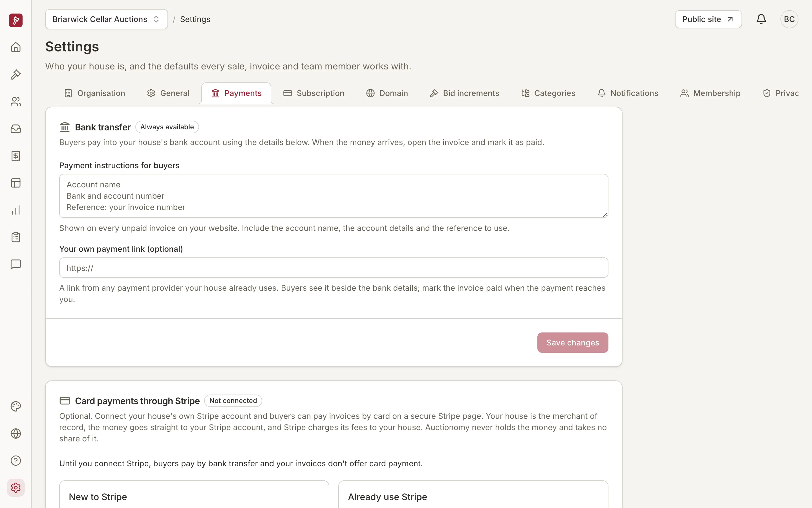Click the Card payments through Stripe heading
Viewport: 812px width, 508px height.
point(137,401)
